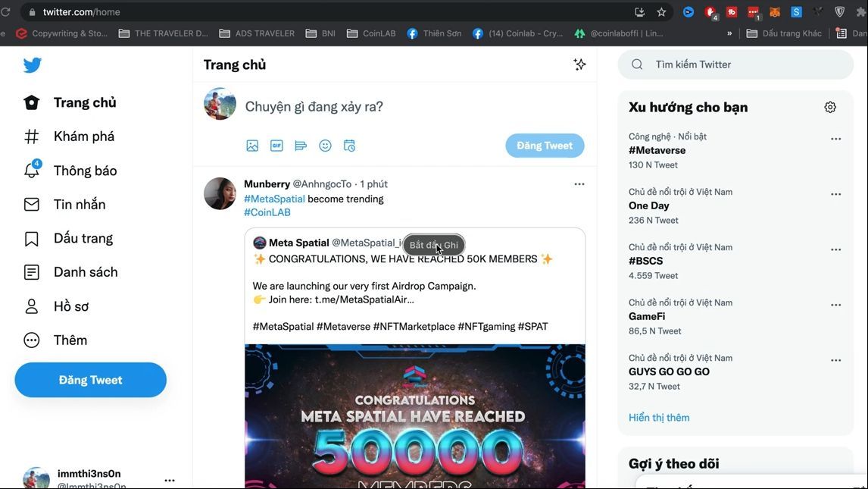Click the #CoinLAB hashtag

tap(267, 212)
